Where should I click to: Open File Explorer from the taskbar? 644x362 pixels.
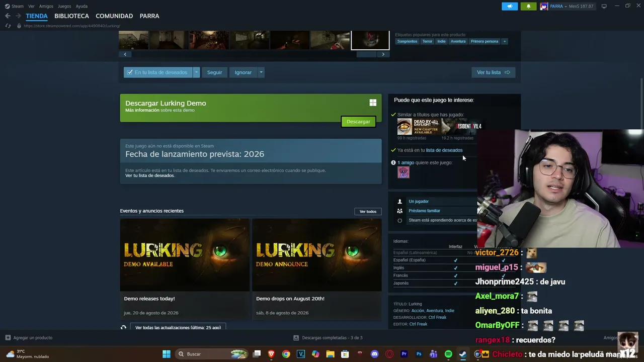tap(331, 354)
